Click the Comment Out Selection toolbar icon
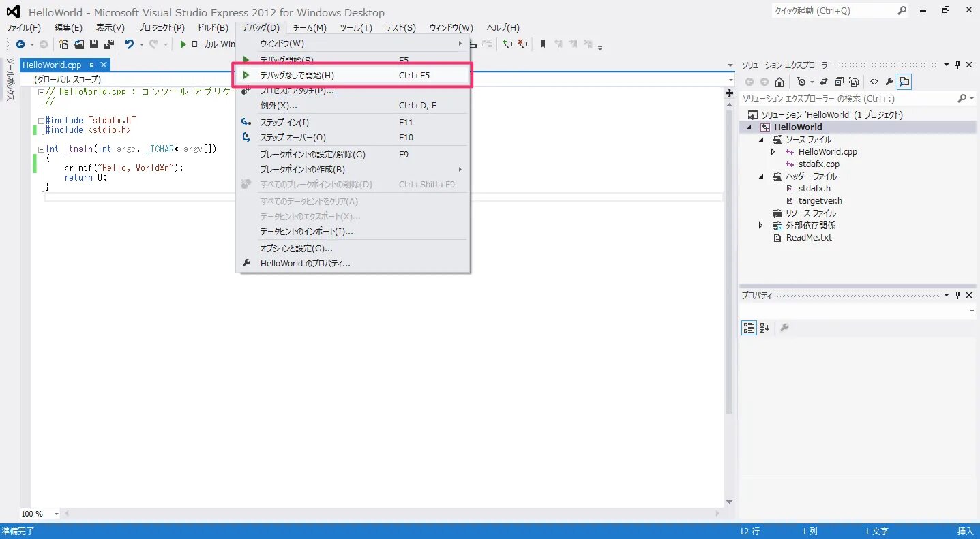Viewport: 980px width, 539px height. (x=507, y=44)
